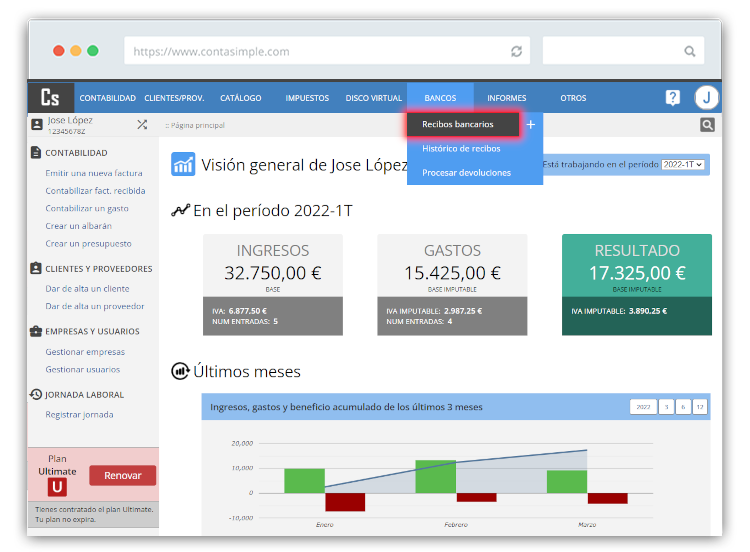Open the CATÁLOGO top menu

tap(241, 98)
